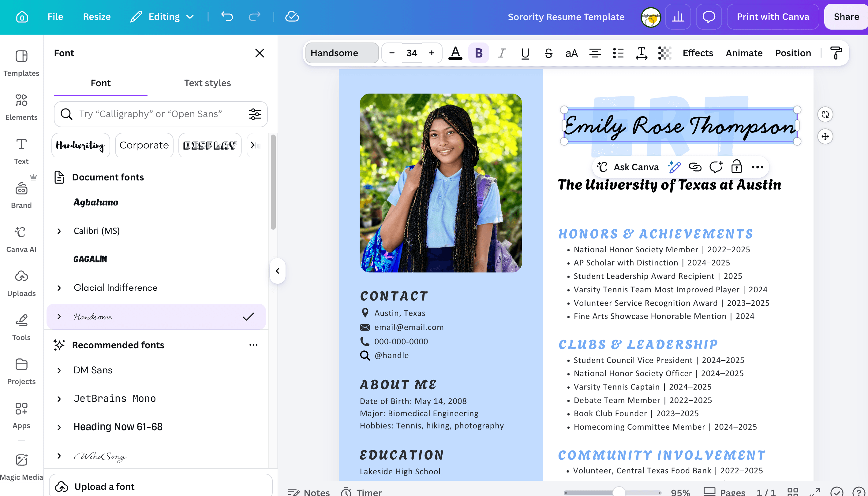Open Text tool in sidebar
The height and width of the screenshot is (496, 868).
(21, 151)
